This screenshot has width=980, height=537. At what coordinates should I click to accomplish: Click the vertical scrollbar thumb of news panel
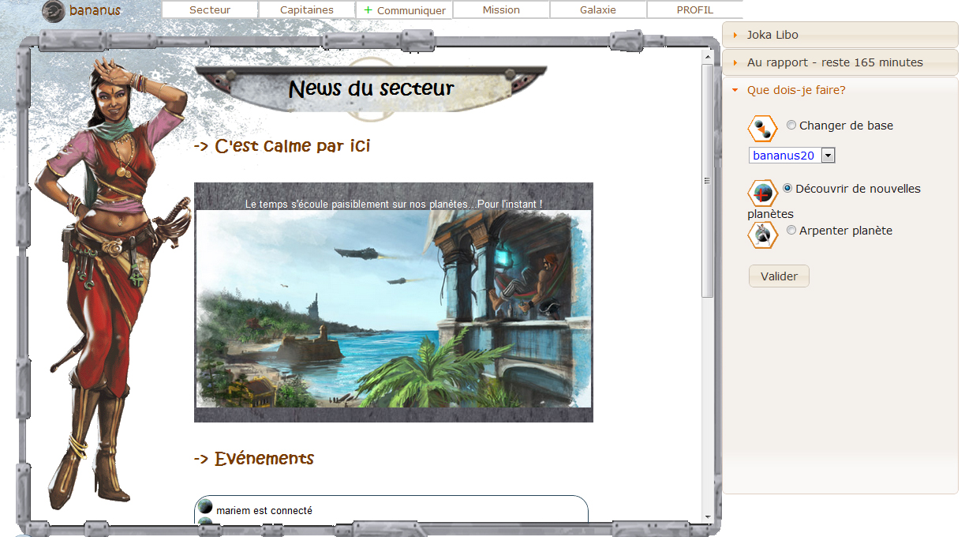707,182
